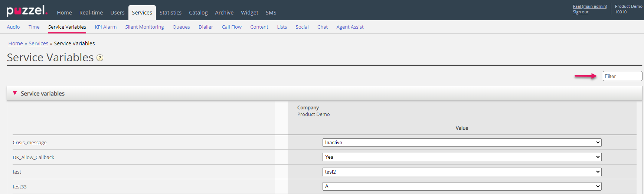Image resolution: width=644 pixels, height=194 pixels.
Task: Open the DK_Allow_Callback value dropdown
Action: point(461,157)
